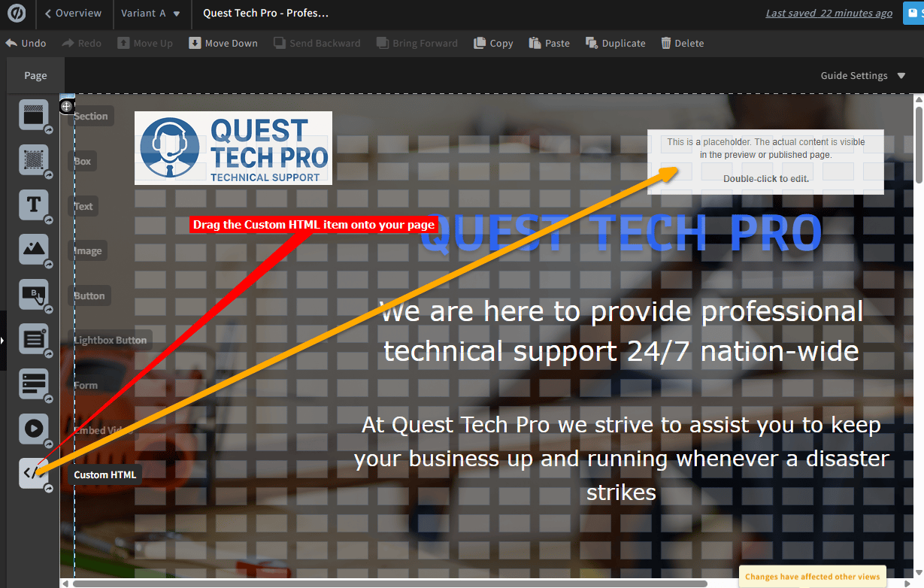Paste from the toolbar

(x=550, y=43)
